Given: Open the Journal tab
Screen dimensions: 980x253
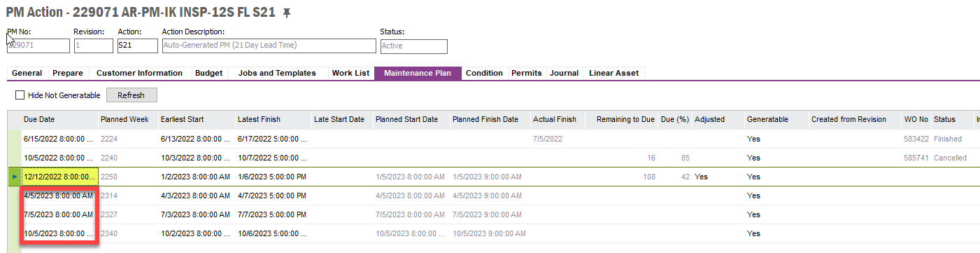Looking at the screenshot, I should (x=564, y=73).
